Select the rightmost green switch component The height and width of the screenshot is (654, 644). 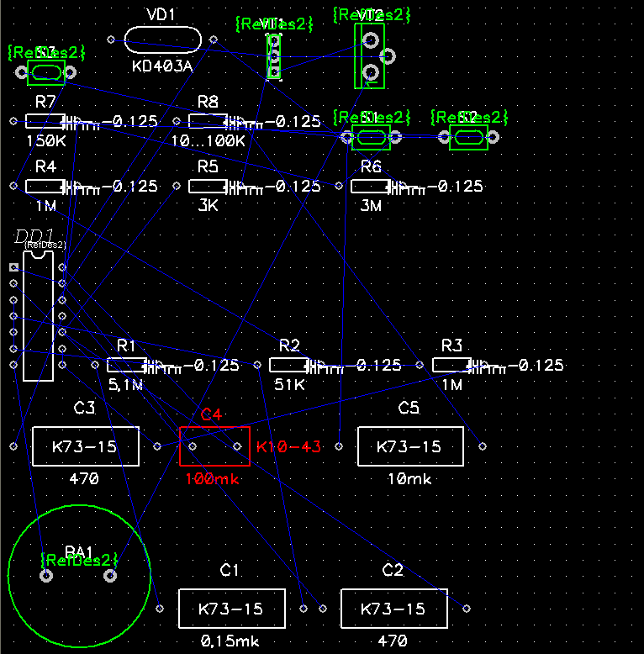click(x=468, y=137)
